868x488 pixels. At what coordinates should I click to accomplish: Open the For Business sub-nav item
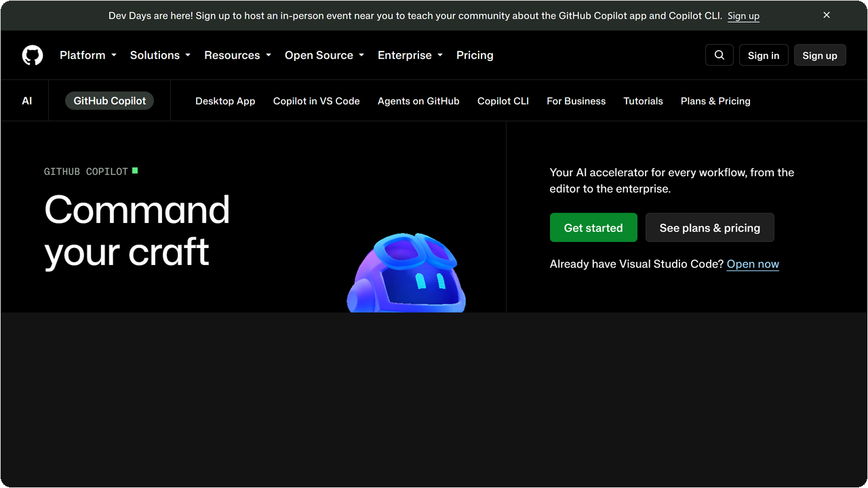(576, 101)
